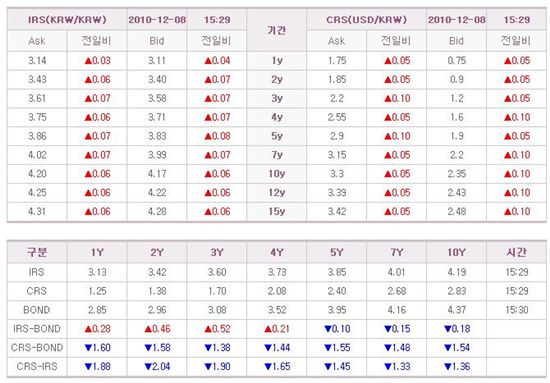Click the IRS(KRW/KRW) table header
The height and width of the screenshot is (383, 550).
coord(67,20)
